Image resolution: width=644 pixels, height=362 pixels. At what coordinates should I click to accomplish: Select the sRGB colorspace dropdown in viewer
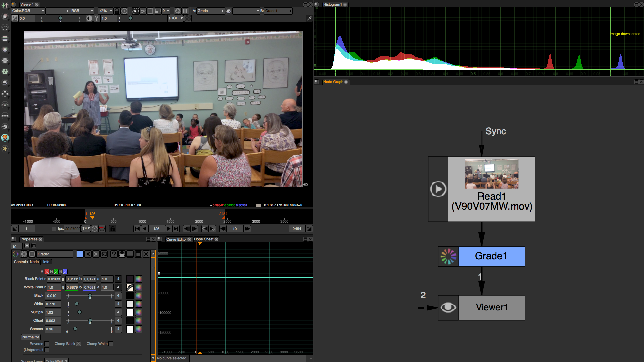175,18
